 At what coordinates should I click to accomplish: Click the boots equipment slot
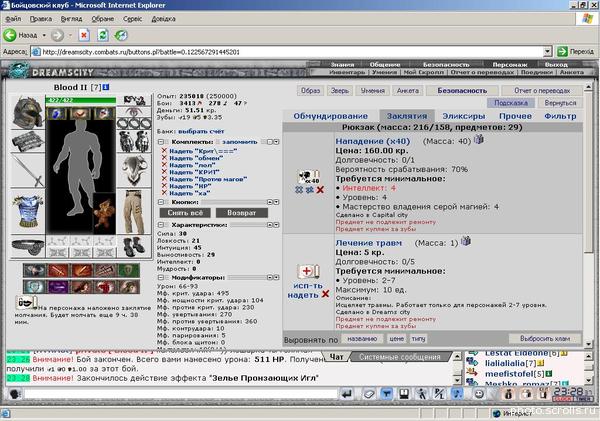(x=134, y=246)
